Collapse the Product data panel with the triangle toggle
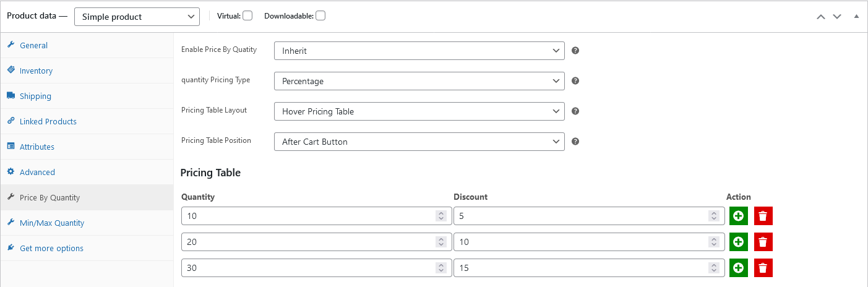Viewport: 868px width, 287px height. click(x=856, y=17)
